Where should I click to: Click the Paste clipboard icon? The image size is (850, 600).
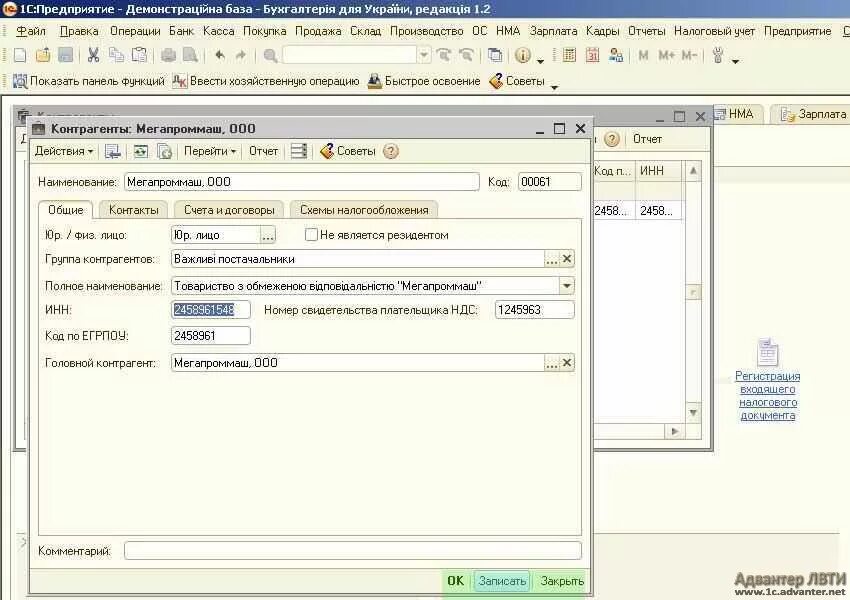tap(139, 55)
